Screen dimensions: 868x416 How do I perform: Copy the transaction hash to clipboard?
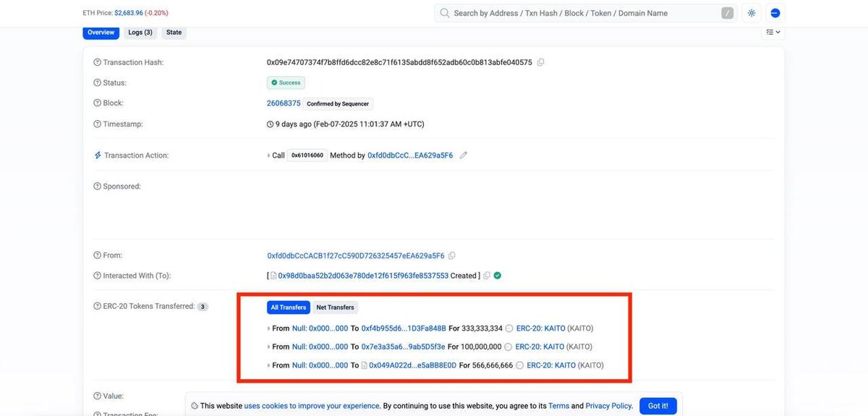(541, 62)
